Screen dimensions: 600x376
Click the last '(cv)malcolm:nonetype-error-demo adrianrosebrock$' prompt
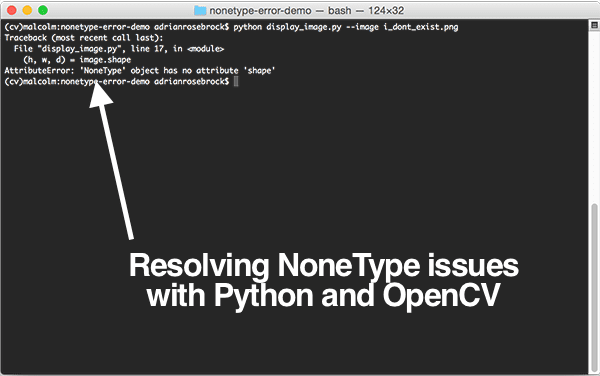pyautogui.click(x=117, y=81)
